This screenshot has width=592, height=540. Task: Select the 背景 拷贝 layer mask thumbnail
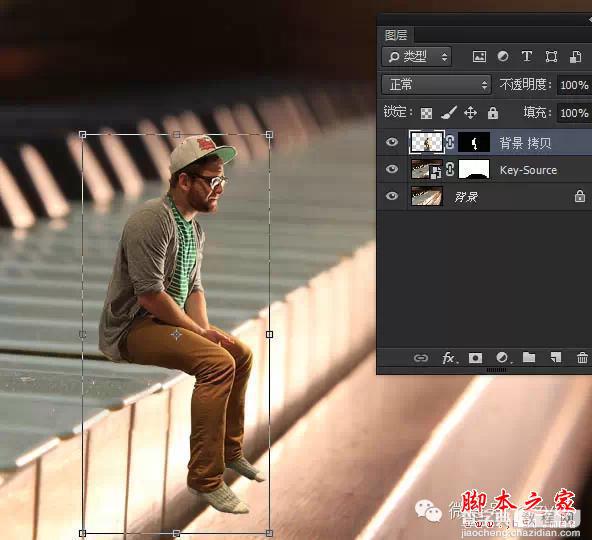click(x=474, y=142)
